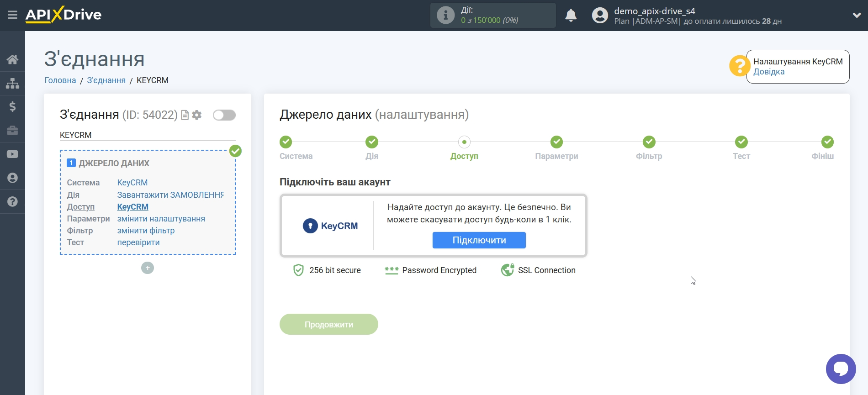
Task: Click the KeyCRM system link
Action: [132, 183]
